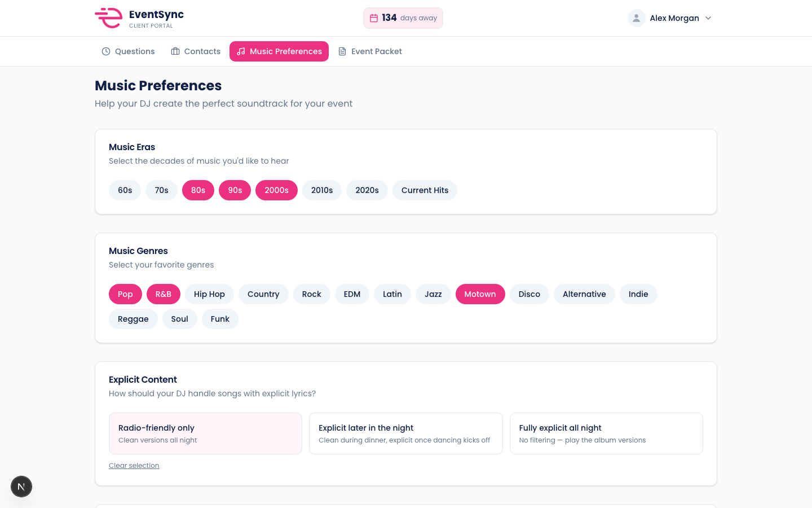Expand the Alex Morgan account chevron
Image resolution: width=812 pixels, height=508 pixels.
[x=708, y=18]
